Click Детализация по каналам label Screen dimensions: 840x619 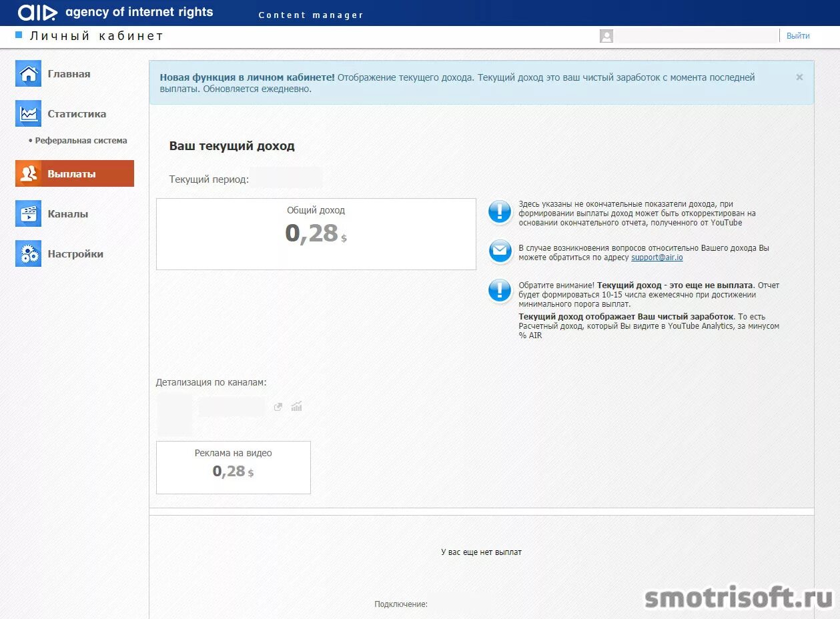(212, 382)
